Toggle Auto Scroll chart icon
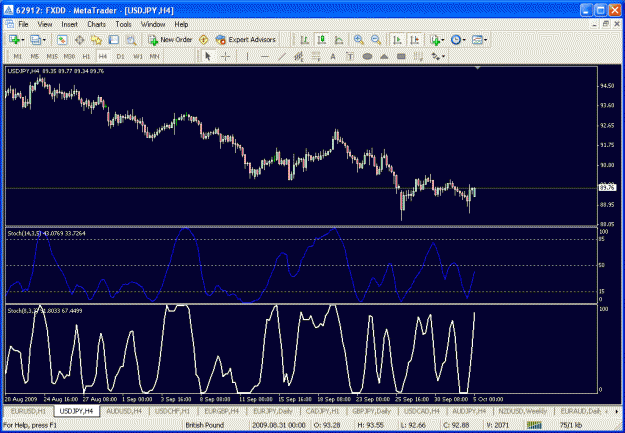Screen dimensions: 625x433 [397, 40]
